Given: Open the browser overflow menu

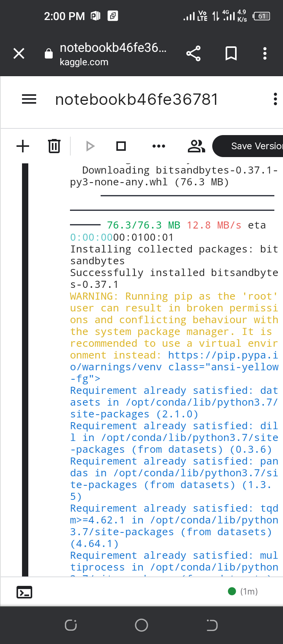Looking at the screenshot, I should tap(265, 53).
